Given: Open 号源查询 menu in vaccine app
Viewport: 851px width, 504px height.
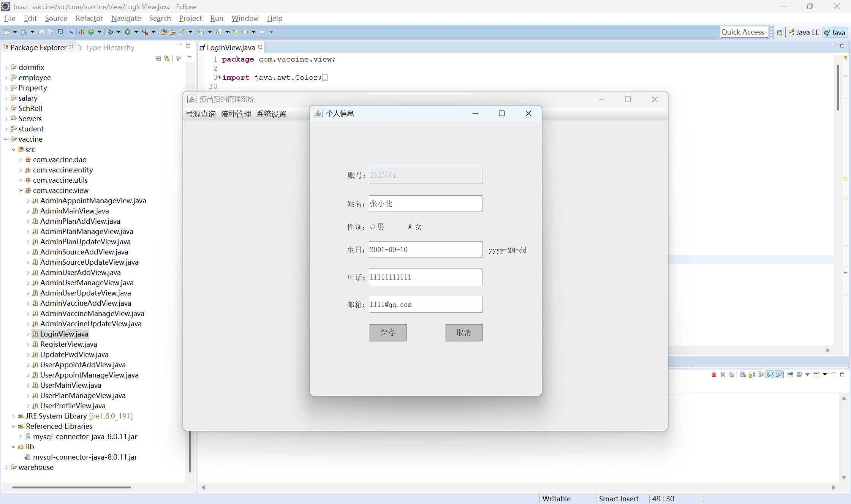Looking at the screenshot, I should [200, 114].
